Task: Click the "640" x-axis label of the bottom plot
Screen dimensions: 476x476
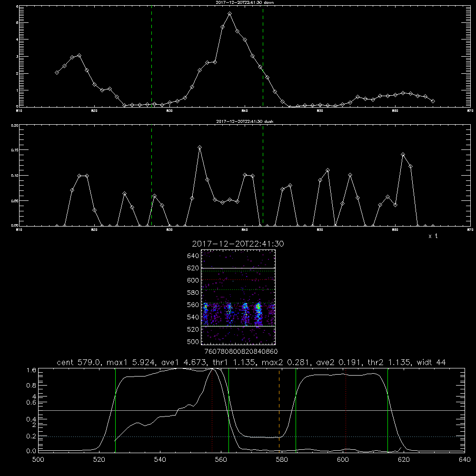Action: (465, 460)
